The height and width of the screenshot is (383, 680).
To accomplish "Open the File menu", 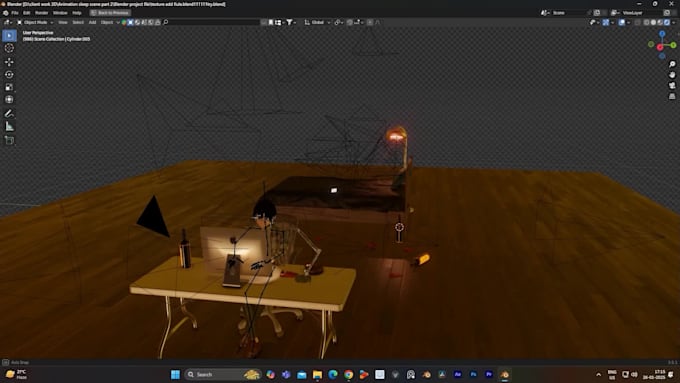I will [x=15, y=13].
